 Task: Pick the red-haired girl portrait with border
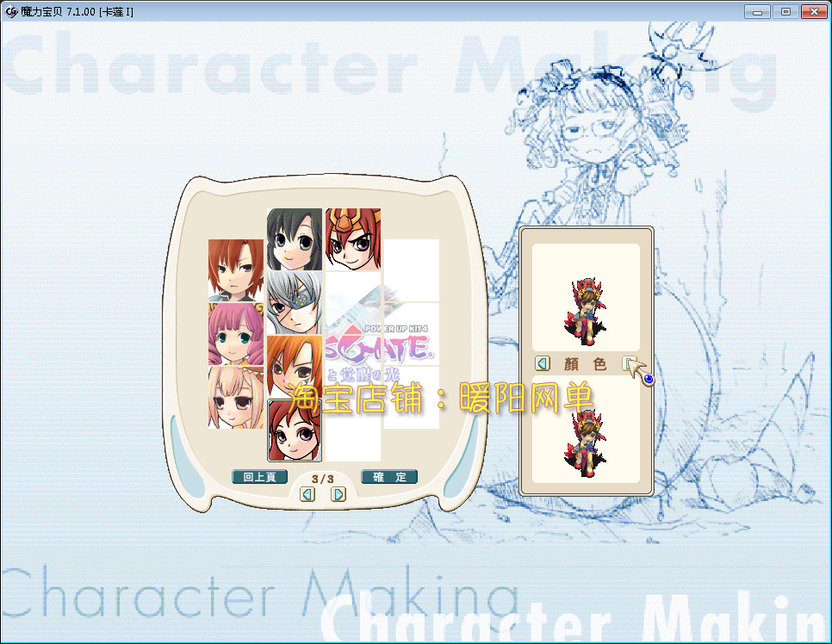coord(295,430)
